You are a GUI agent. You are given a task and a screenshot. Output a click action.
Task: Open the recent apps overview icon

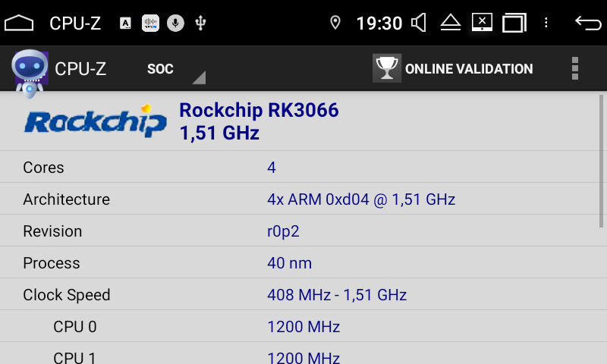click(514, 23)
